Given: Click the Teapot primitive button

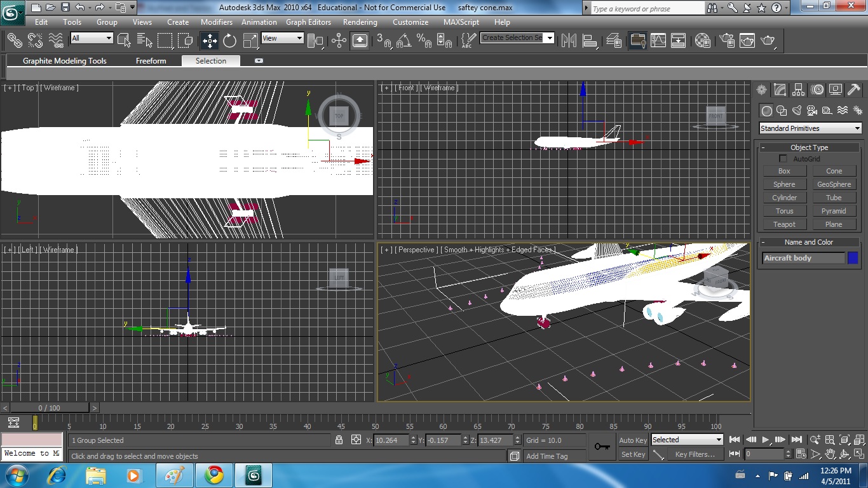Looking at the screenshot, I should point(784,224).
